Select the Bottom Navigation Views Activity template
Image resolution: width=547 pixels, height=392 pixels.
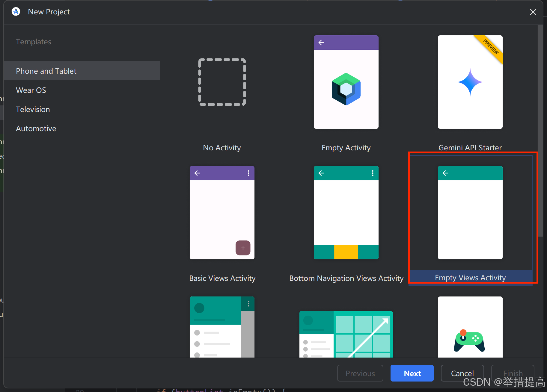[x=346, y=213]
